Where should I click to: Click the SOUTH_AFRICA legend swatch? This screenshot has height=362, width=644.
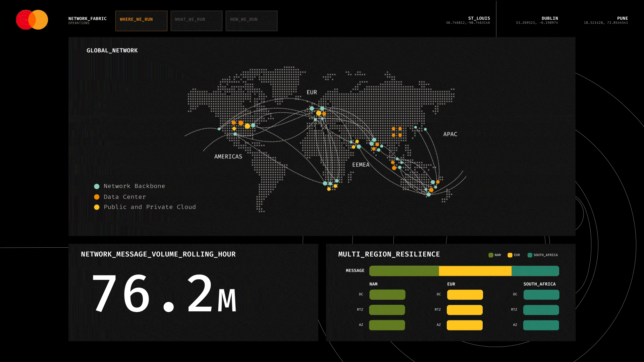530,255
